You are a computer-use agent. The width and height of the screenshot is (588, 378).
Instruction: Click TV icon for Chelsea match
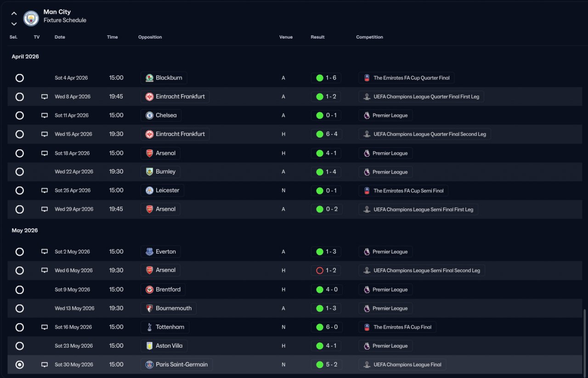[x=45, y=115]
